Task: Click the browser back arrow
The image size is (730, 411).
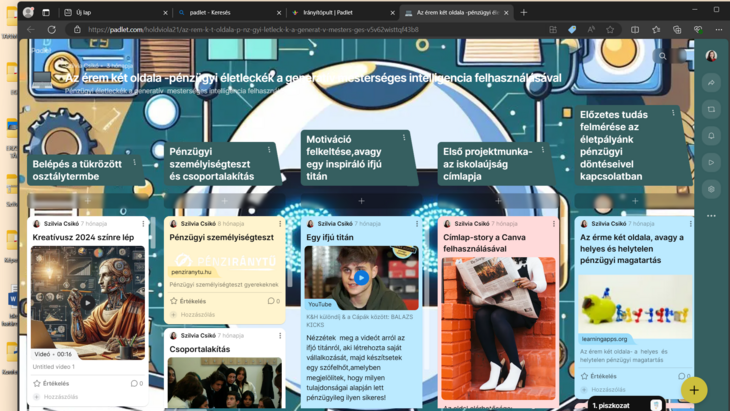Action: pos(31,29)
